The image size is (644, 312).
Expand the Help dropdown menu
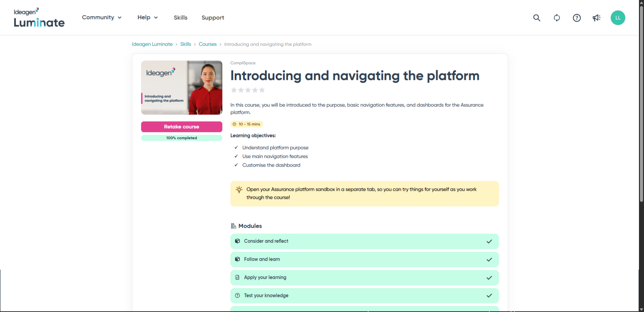coord(148,17)
